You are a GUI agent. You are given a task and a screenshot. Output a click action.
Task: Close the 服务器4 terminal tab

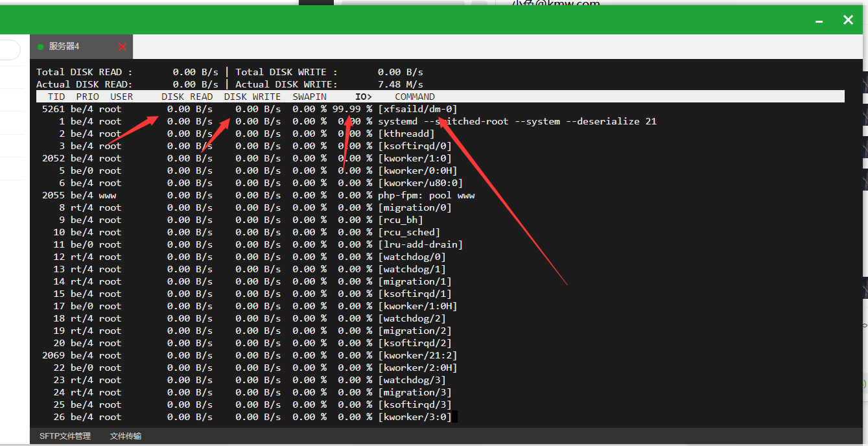(x=123, y=47)
